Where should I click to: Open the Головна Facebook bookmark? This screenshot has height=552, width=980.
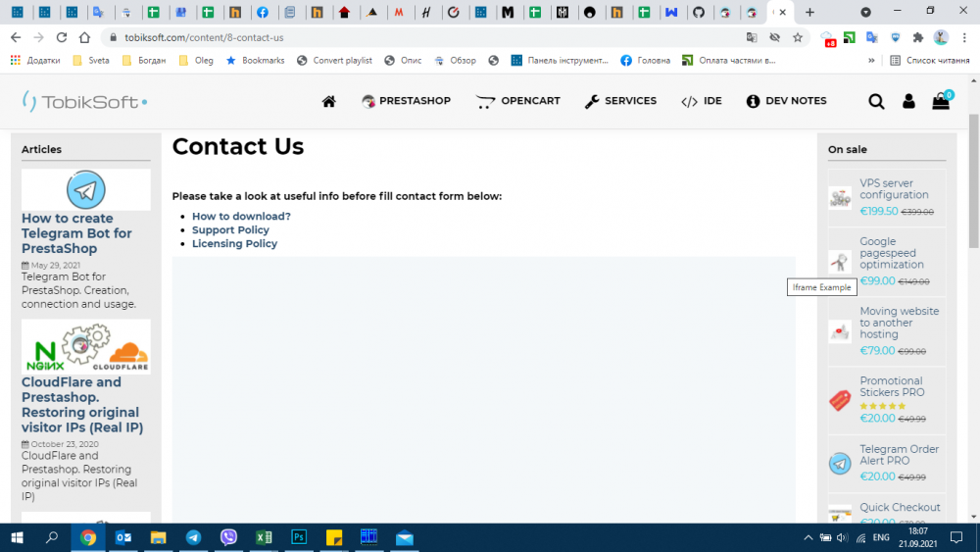tap(645, 61)
